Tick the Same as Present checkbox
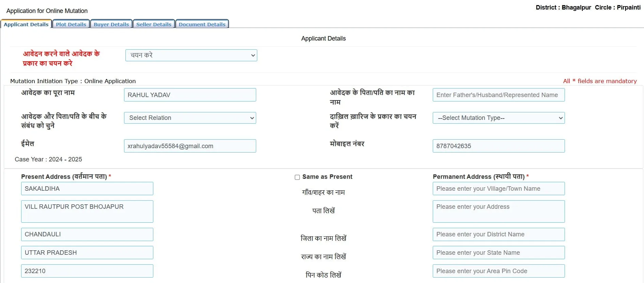 click(x=297, y=177)
